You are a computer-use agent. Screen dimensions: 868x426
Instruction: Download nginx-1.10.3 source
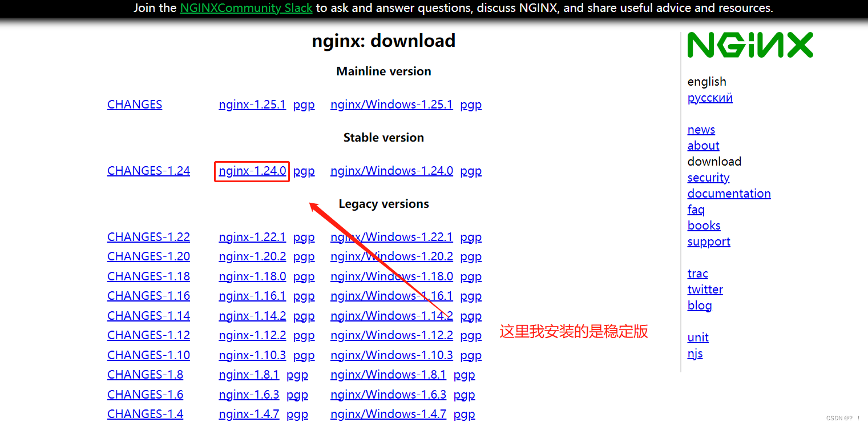point(252,355)
